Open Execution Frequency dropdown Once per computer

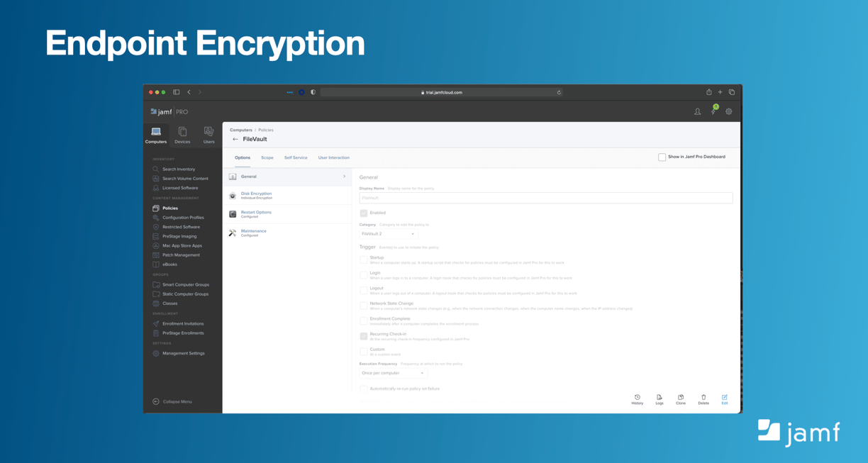pos(393,373)
